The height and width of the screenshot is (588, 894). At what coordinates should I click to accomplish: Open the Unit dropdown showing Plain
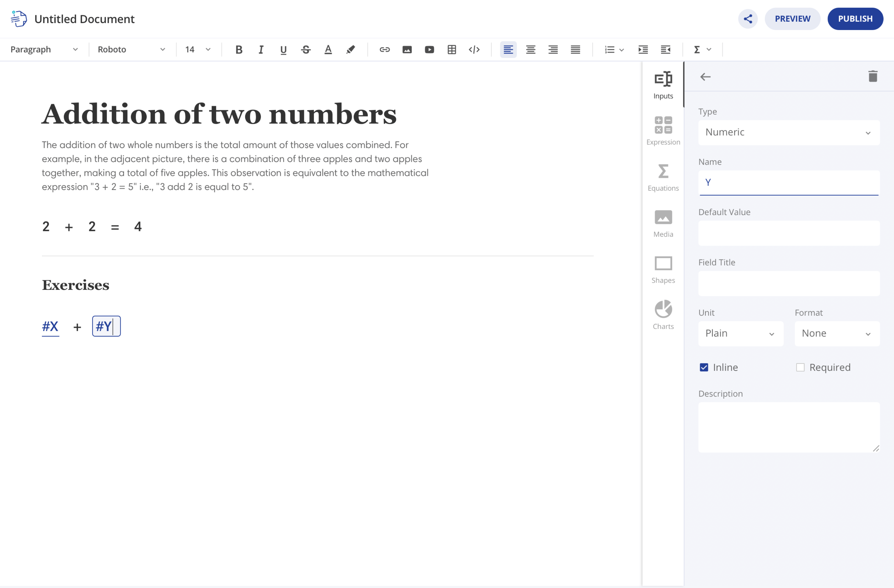point(740,333)
